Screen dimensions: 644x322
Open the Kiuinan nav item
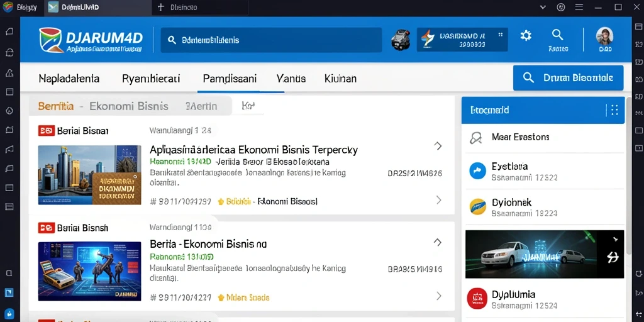(340, 78)
